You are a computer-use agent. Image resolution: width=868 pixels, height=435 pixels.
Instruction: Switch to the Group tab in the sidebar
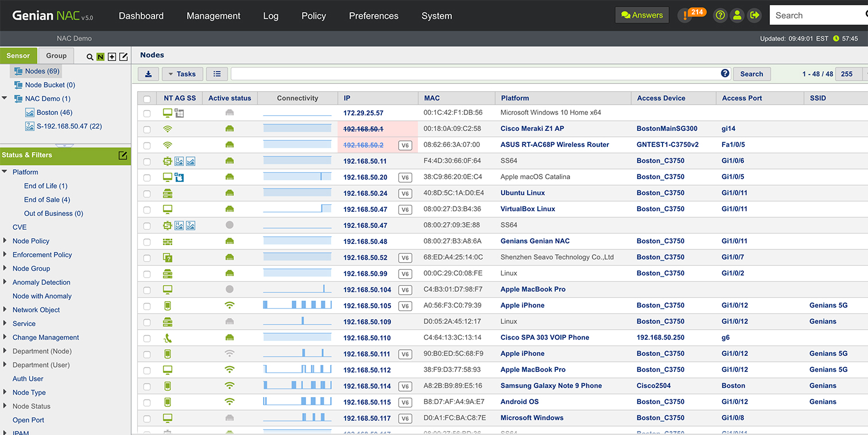pos(56,56)
